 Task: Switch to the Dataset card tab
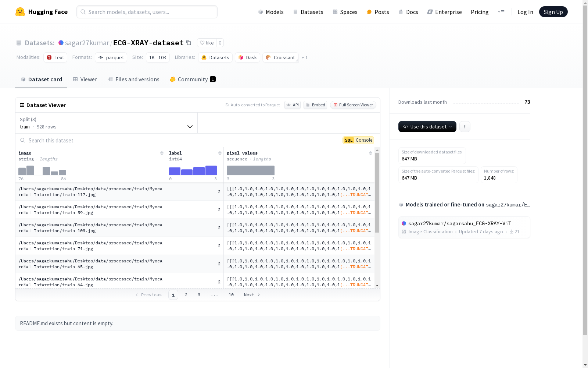[41, 79]
